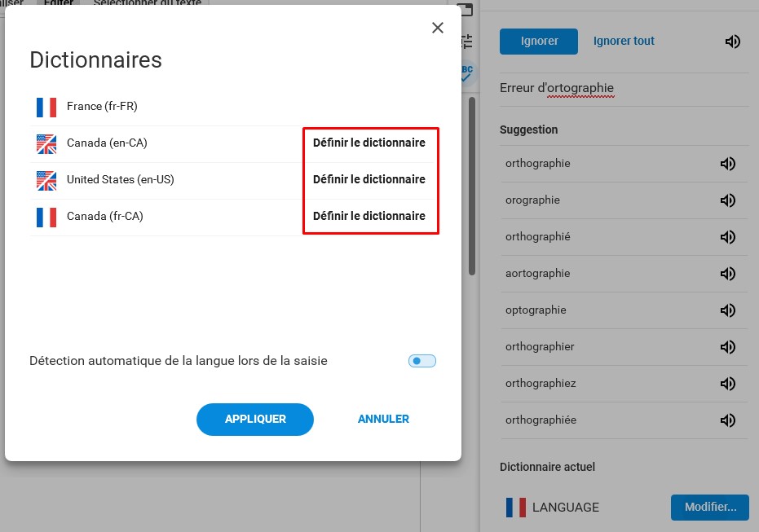This screenshot has width=759, height=532.
Task: Play pronunciation of suggestion orographie
Action: pos(727,200)
